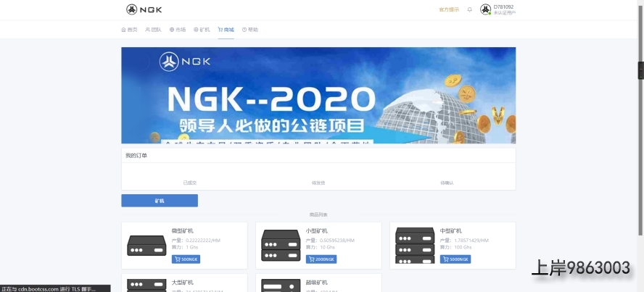The height and width of the screenshot is (292, 644).
Task: Click the large miner (大型矿机) server icon
Action: (146, 285)
